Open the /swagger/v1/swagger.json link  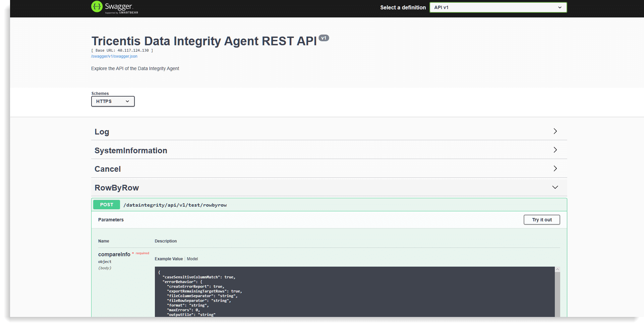point(114,56)
